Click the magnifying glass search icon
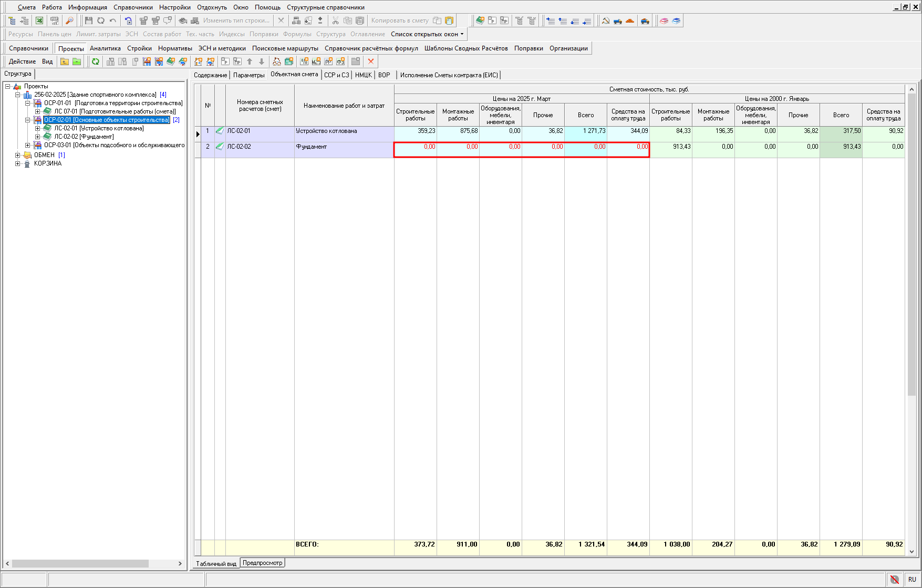Viewport: 922px width, 588px height. (x=69, y=20)
